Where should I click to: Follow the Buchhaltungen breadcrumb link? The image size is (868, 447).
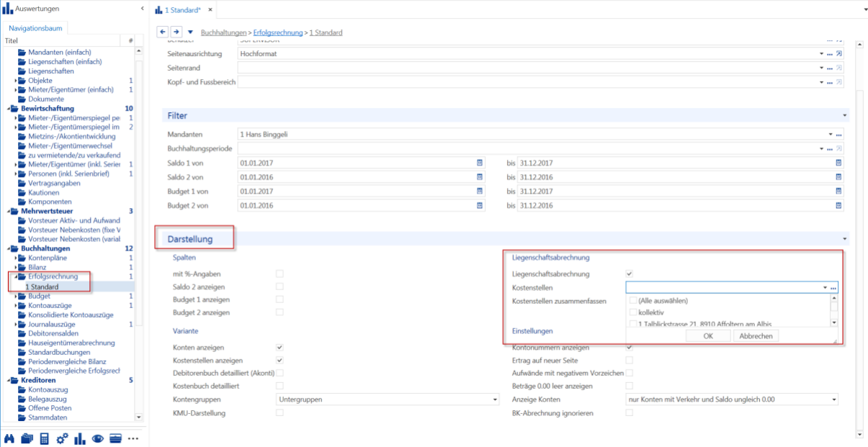[x=223, y=33]
